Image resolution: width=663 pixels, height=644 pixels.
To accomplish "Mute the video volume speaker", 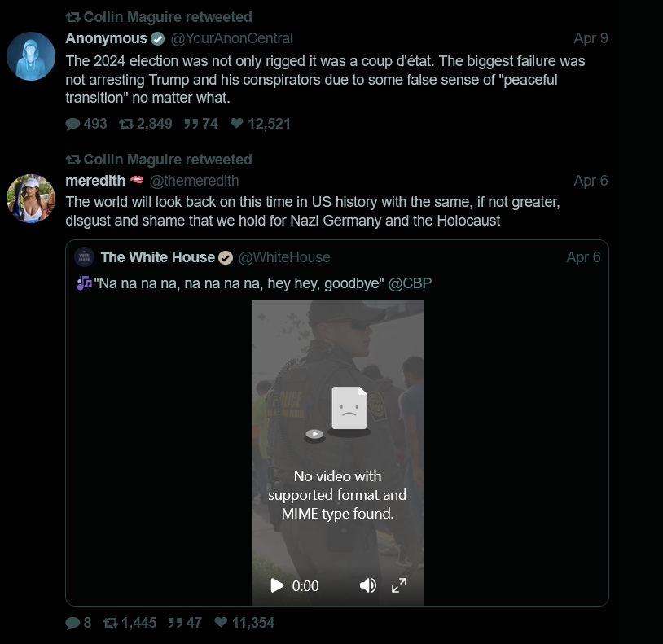I will click(x=368, y=585).
